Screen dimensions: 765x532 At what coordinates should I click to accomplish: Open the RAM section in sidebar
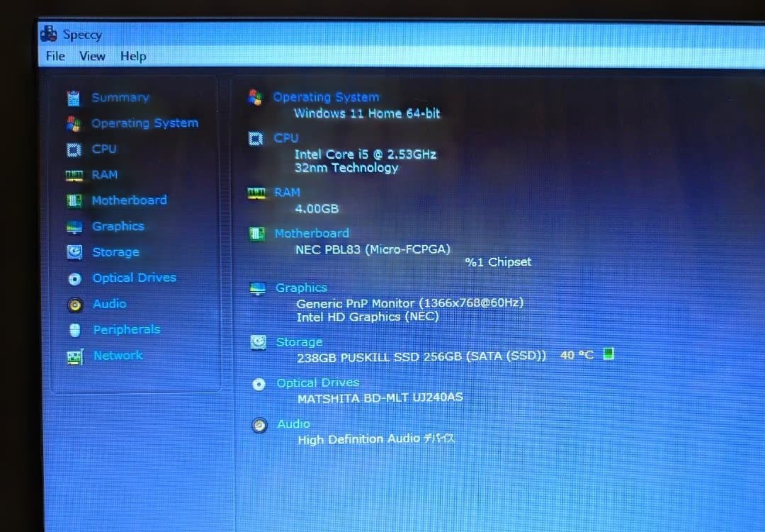(105, 175)
